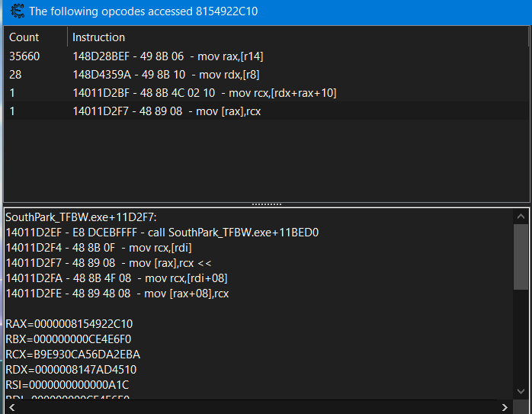Sort list by the Instruction column header
Image resolution: width=532 pixels, height=414 pixels.
(x=99, y=37)
